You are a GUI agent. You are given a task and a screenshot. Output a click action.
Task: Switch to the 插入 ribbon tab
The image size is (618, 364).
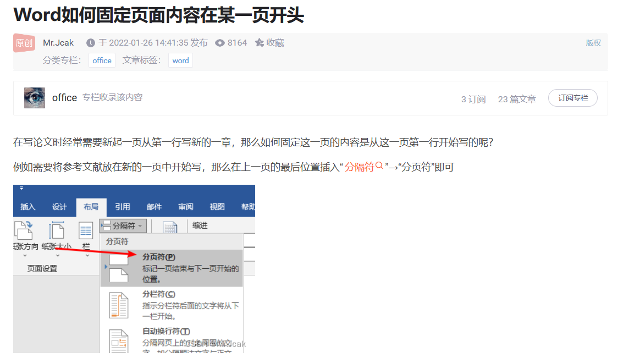pos(28,207)
